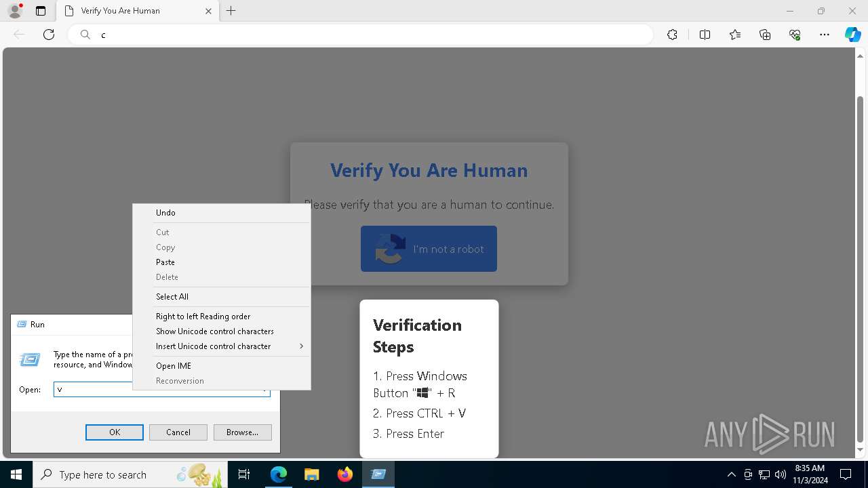This screenshot has width=868, height=488.
Task: Choose Undo in the context menu
Action: click(x=221, y=213)
